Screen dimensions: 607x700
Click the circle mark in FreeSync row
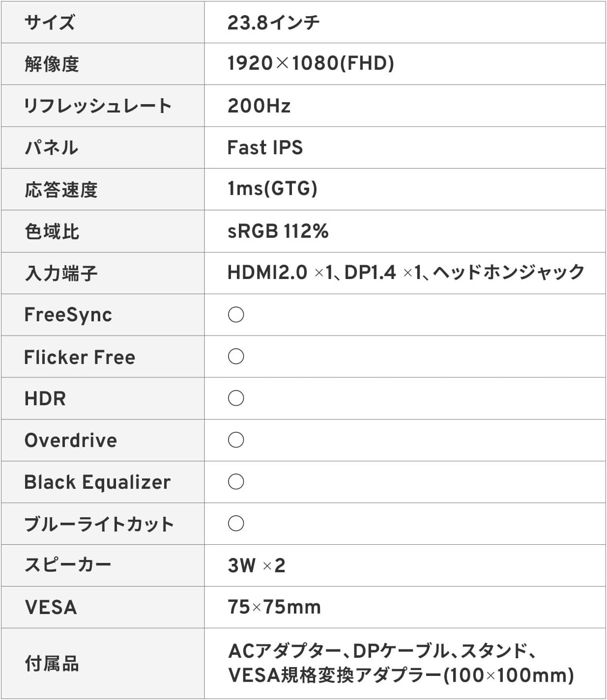[x=236, y=314]
